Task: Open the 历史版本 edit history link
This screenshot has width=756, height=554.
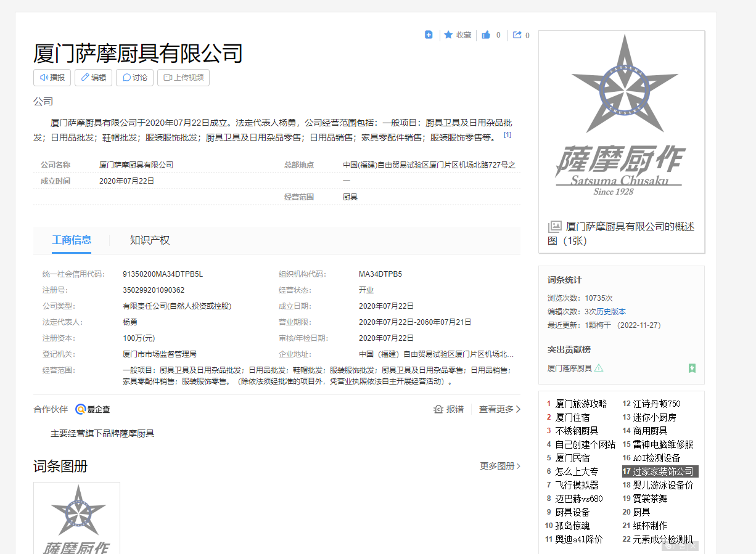Action: pyautogui.click(x=610, y=311)
